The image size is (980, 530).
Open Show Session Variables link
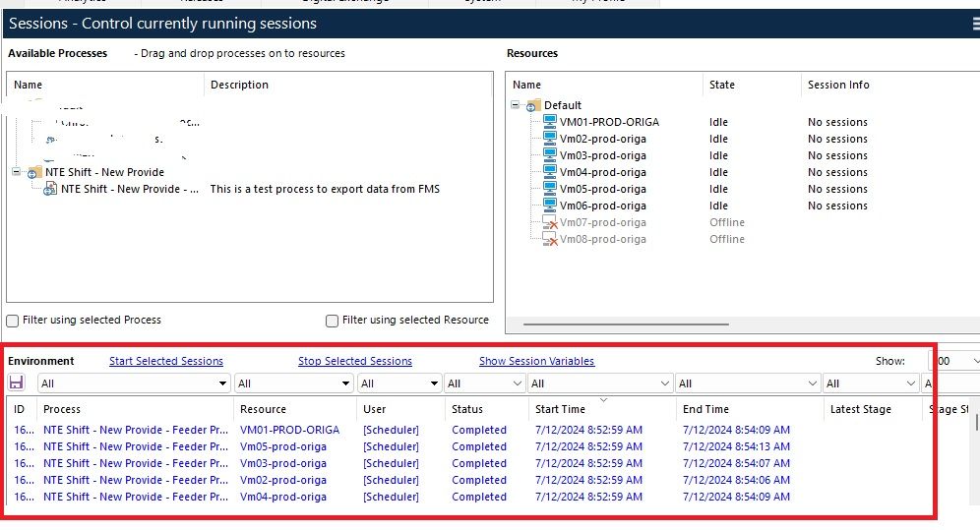(x=536, y=361)
